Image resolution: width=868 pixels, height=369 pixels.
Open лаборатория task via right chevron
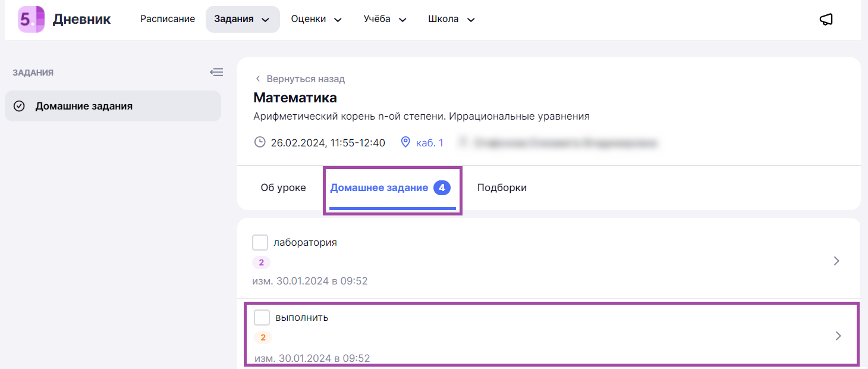click(x=836, y=261)
